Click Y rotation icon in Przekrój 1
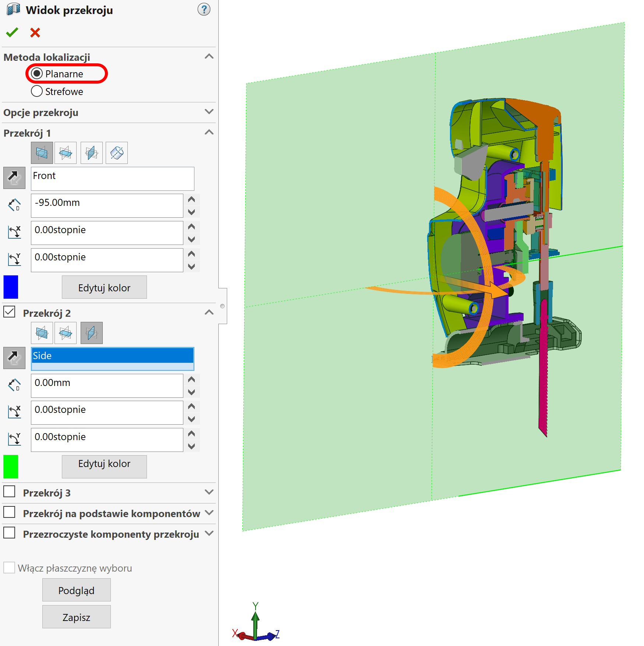 click(14, 259)
